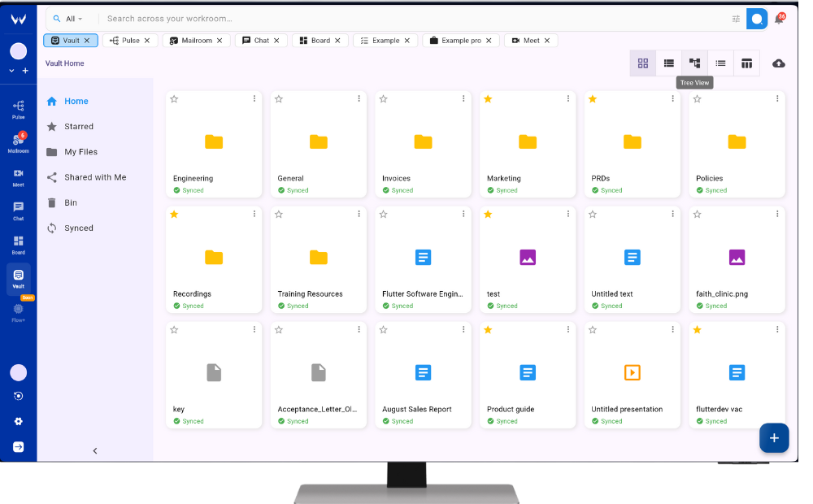This screenshot has width=813, height=504.
Task: Star the Engineering folder
Action: (x=174, y=99)
